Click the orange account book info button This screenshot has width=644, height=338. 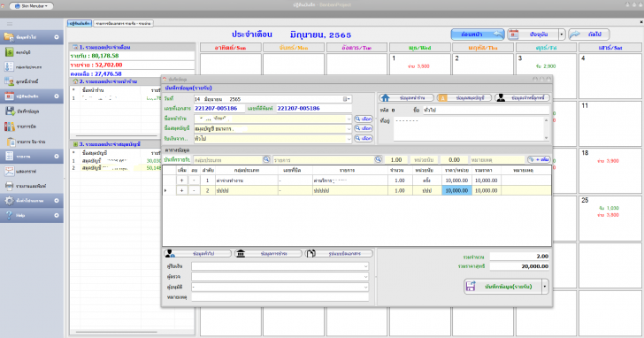coord(464,97)
